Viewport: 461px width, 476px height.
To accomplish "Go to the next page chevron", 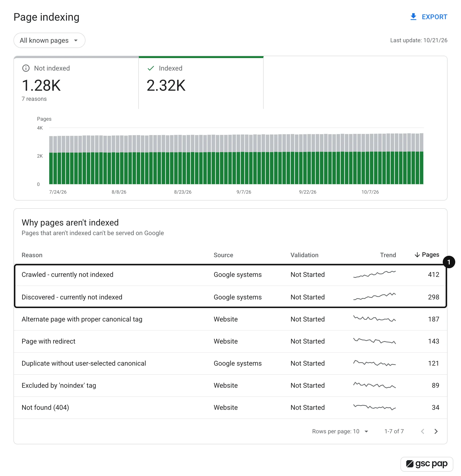I will pos(436,431).
